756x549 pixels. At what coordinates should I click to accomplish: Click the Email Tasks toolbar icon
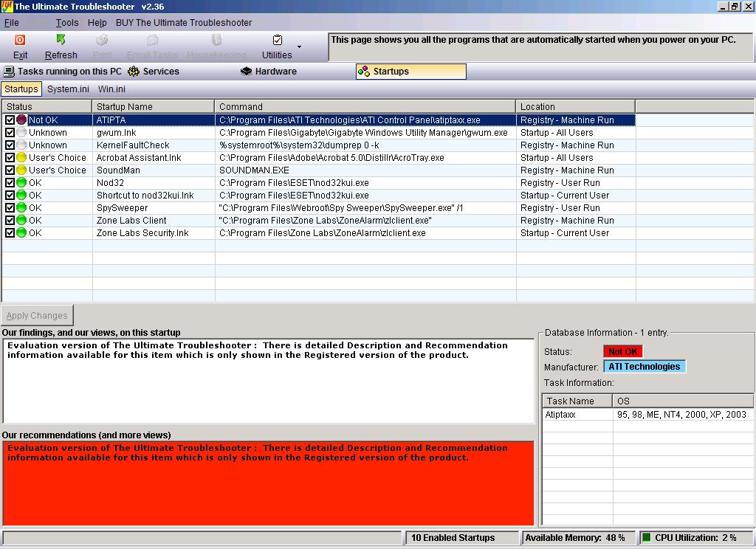point(152,40)
